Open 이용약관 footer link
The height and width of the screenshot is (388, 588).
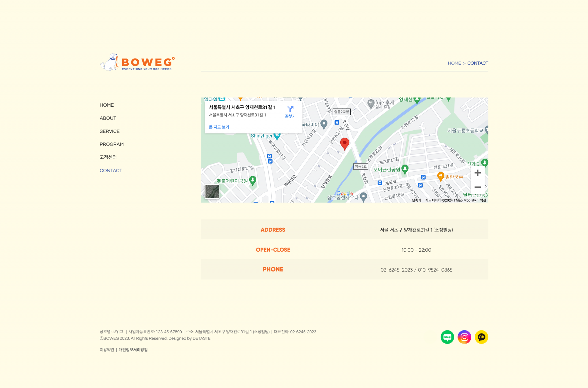pos(107,350)
